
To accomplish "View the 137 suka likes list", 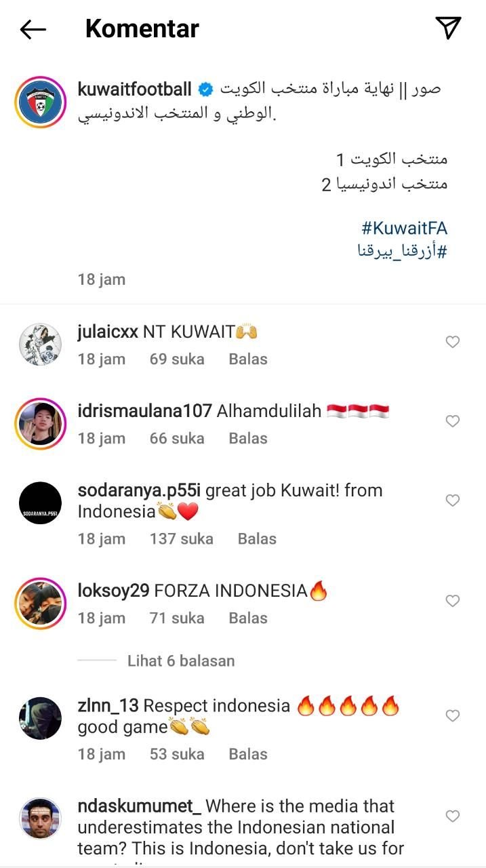I will (x=182, y=538).
